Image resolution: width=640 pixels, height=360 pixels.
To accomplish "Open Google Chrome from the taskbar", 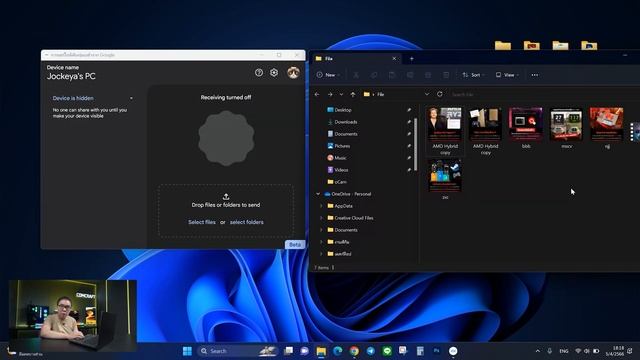I will click(354, 351).
